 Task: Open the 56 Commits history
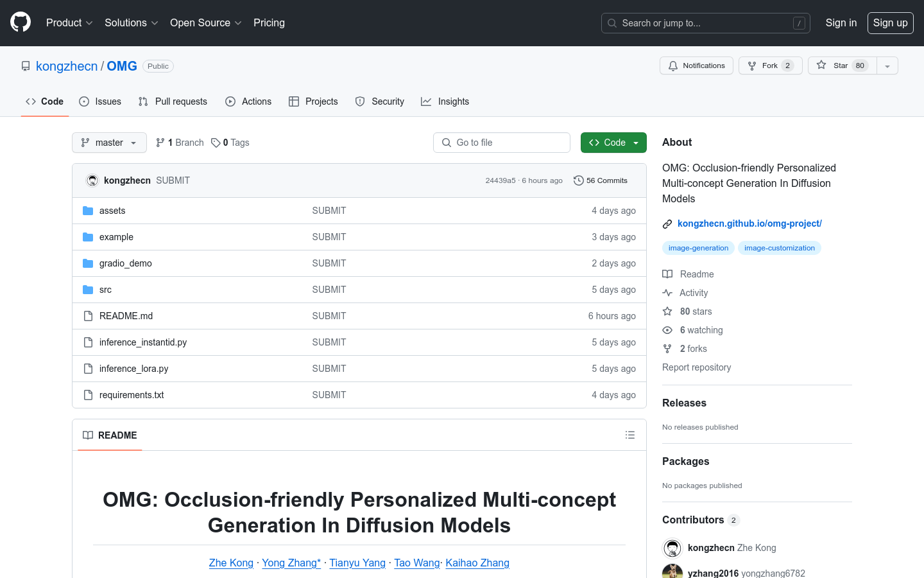tap(601, 180)
